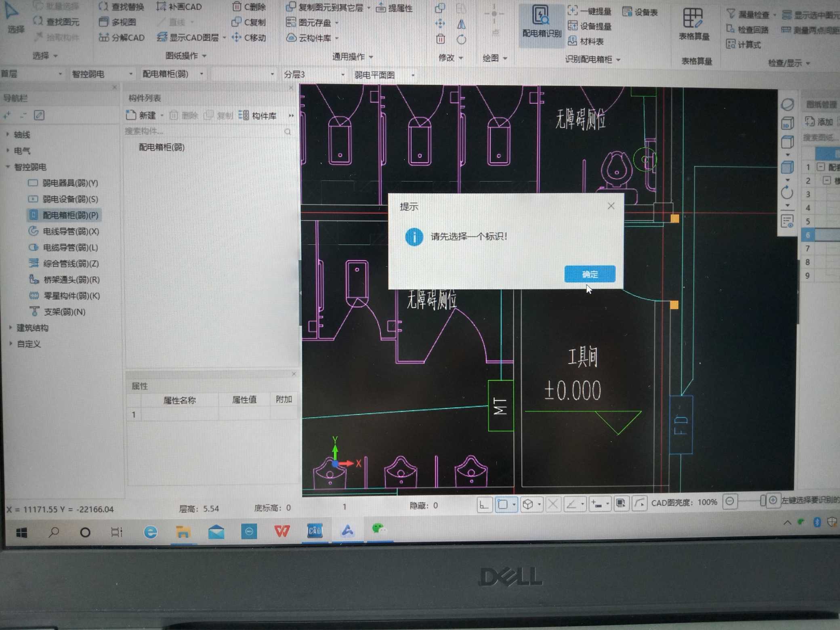Click the 设备提量 tool
This screenshot has height=630, width=840.
(x=589, y=26)
